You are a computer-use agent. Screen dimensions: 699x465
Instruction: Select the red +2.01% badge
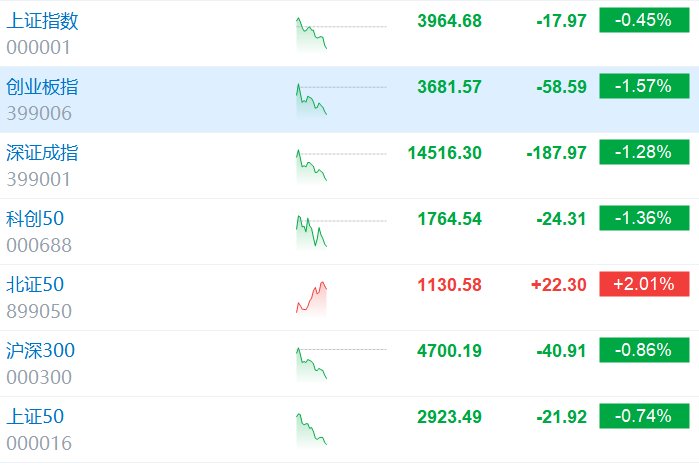pos(644,284)
